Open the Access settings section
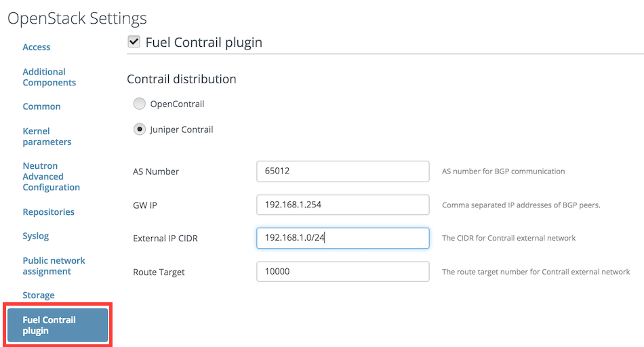Screen dimensions: 644x347 pos(37,47)
